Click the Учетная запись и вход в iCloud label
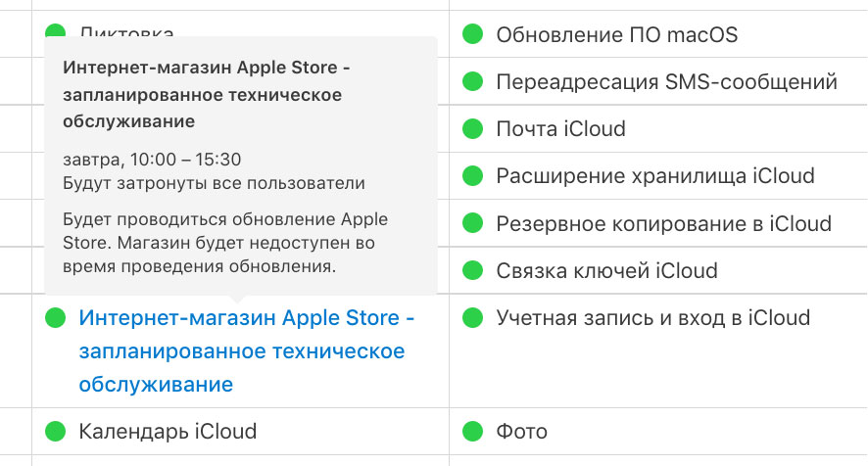This screenshot has height=466, width=868. [x=653, y=318]
